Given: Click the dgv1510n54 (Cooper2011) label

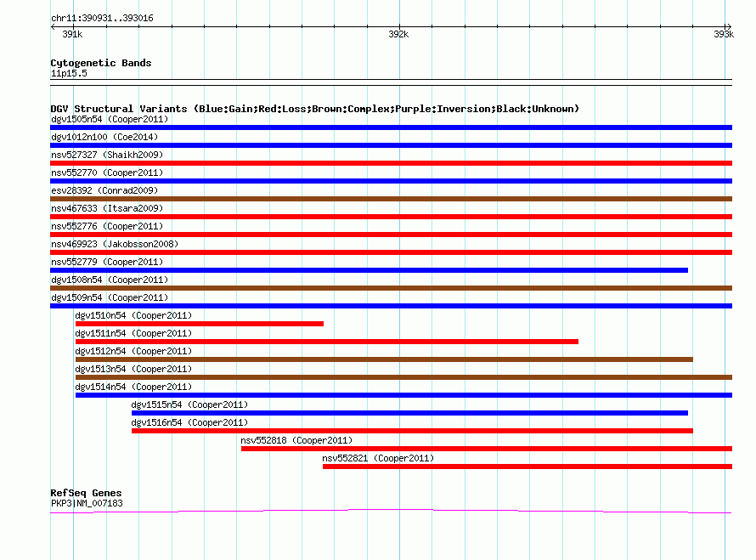Looking at the screenshot, I should point(133,315).
